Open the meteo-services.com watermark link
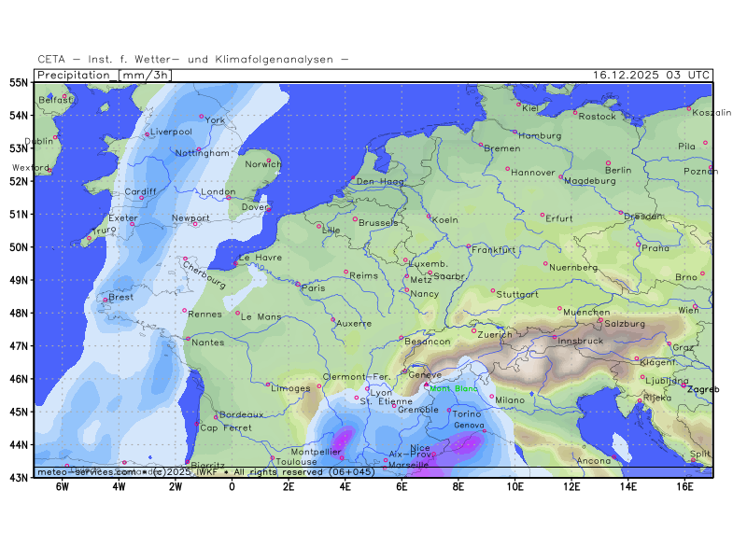 coord(84,472)
